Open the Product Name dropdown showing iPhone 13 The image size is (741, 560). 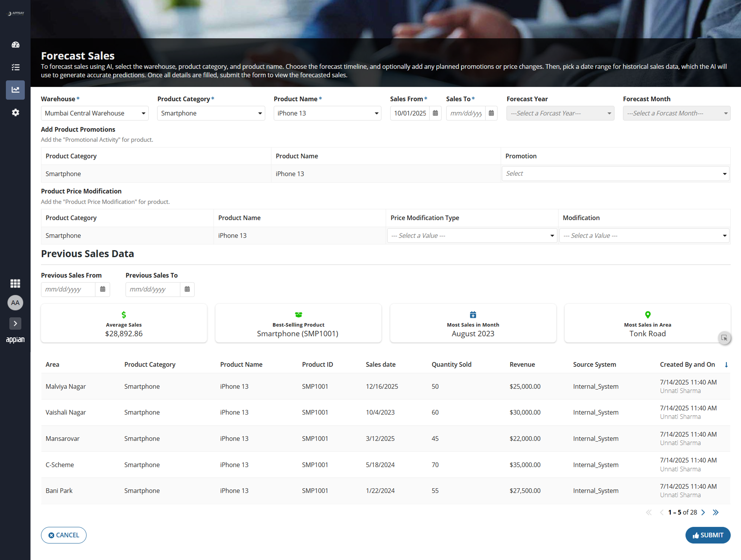327,113
